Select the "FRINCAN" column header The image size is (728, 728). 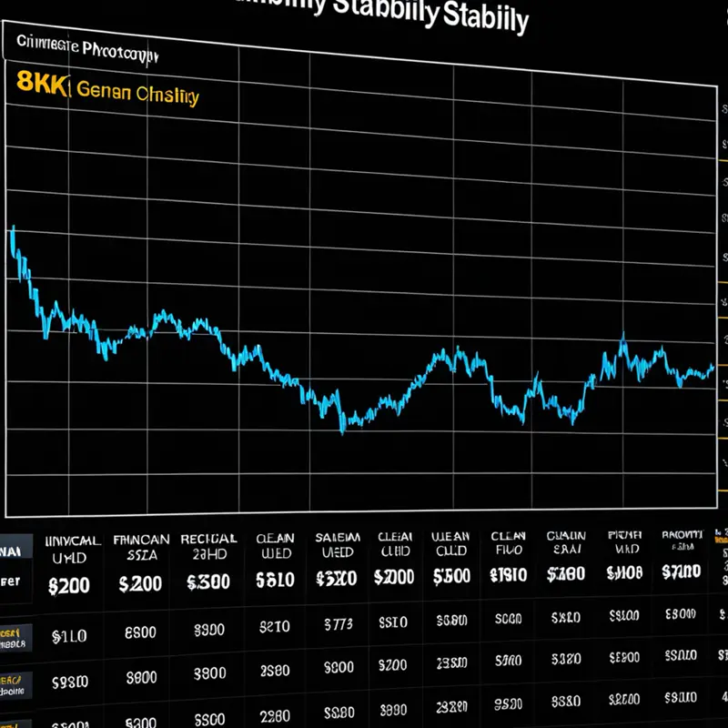141,540
